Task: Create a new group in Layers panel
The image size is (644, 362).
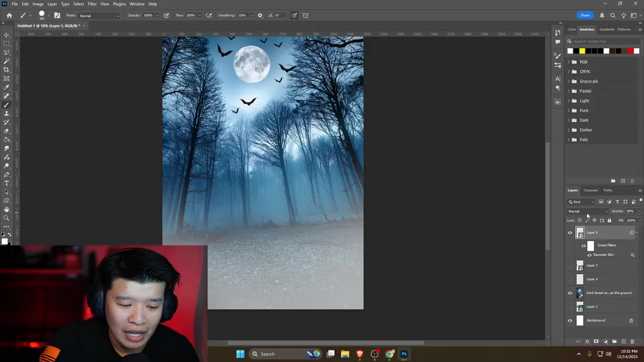Action: [614, 341]
